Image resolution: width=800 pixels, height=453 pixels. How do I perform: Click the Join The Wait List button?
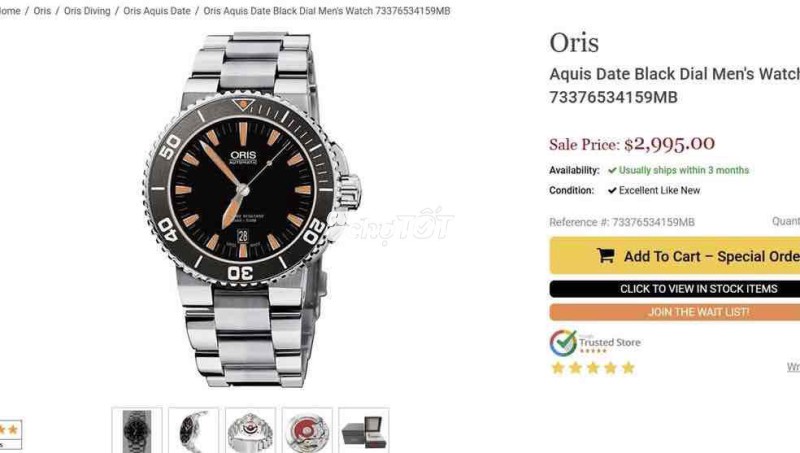(x=674, y=312)
